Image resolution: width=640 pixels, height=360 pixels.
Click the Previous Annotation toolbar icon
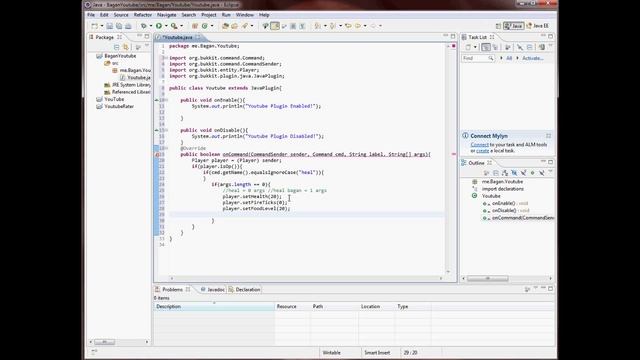pyautogui.click(x=333, y=26)
